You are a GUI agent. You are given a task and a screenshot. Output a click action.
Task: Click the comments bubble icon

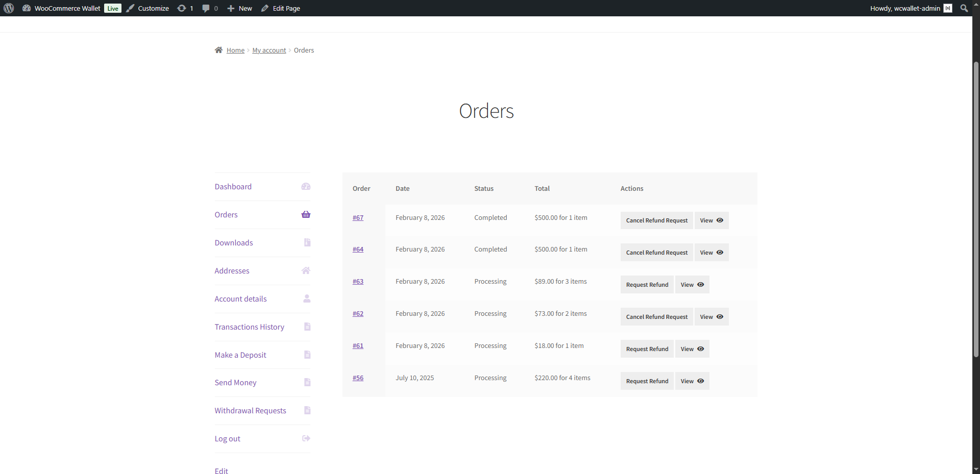[x=206, y=8]
